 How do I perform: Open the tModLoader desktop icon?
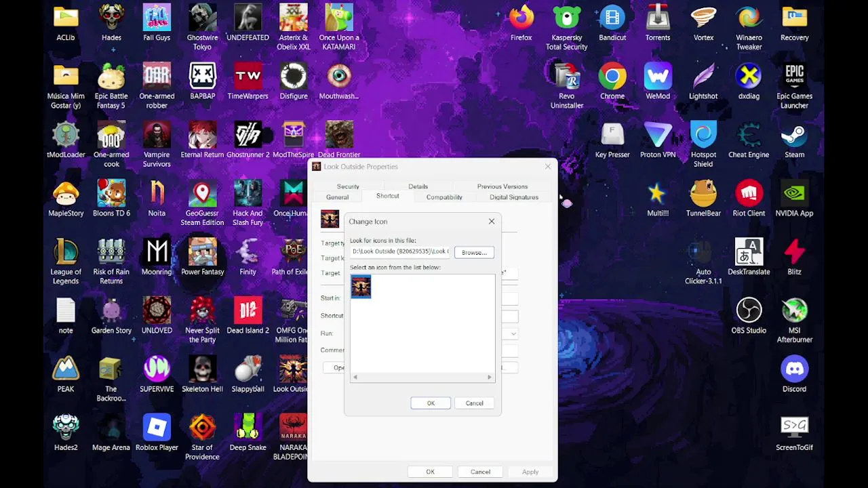(66, 140)
